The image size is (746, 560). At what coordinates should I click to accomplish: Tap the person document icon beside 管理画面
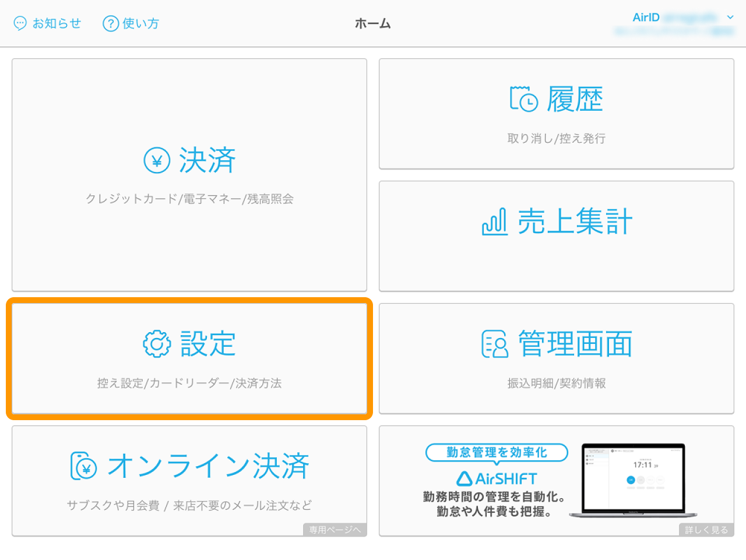pos(495,344)
